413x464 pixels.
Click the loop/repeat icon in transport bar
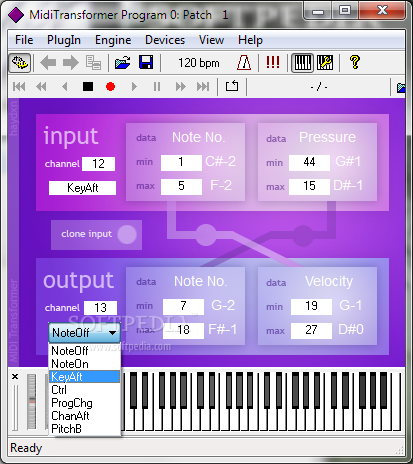pos(232,86)
